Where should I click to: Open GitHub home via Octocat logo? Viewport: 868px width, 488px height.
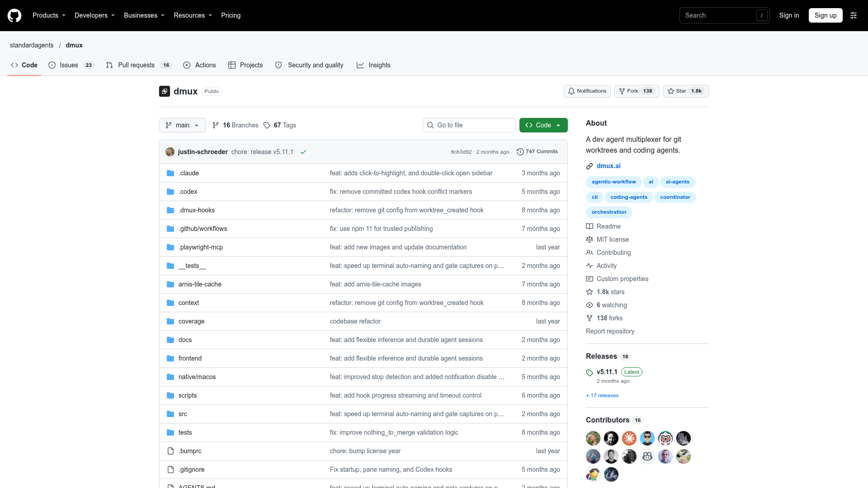[14, 15]
